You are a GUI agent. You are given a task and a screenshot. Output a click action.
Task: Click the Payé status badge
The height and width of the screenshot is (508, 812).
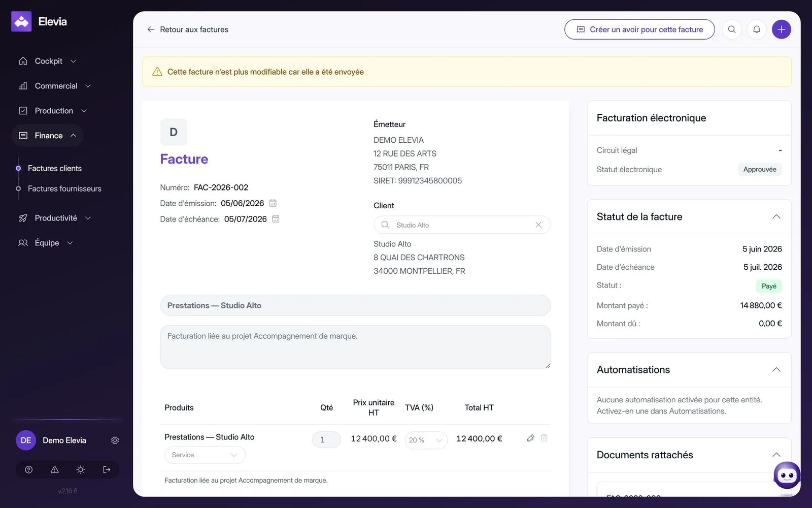tap(769, 286)
